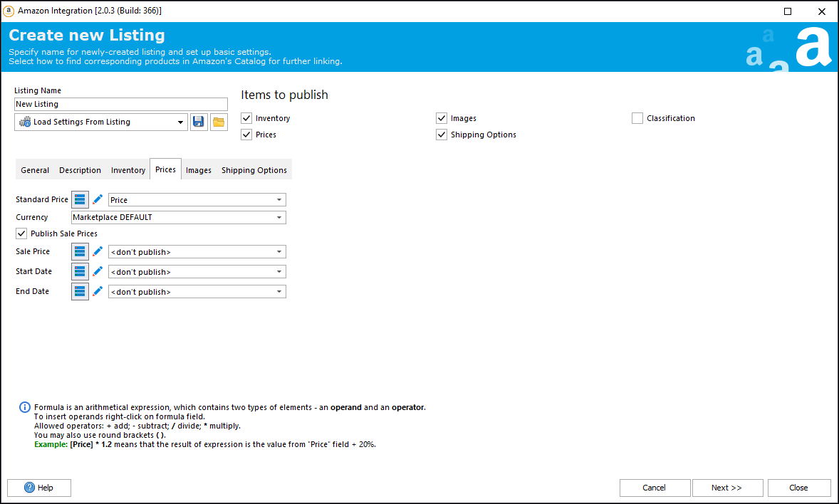Uncheck the Images checkbox

coord(442,118)
